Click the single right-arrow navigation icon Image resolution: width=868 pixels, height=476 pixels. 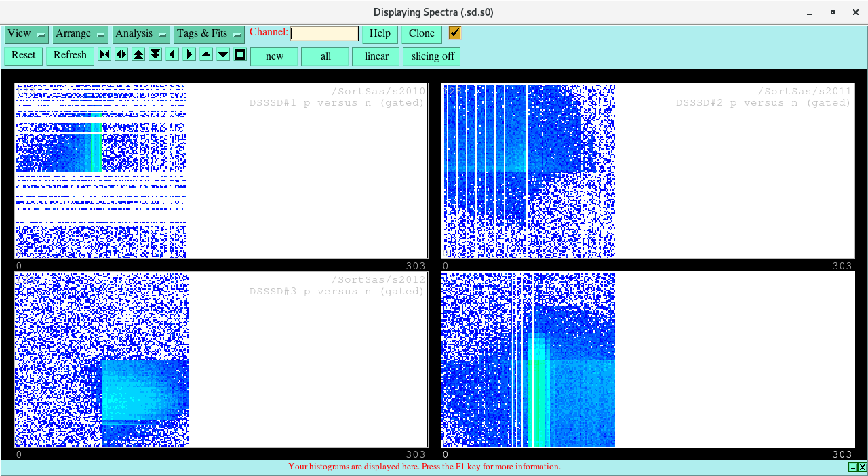tap(189, 54)
